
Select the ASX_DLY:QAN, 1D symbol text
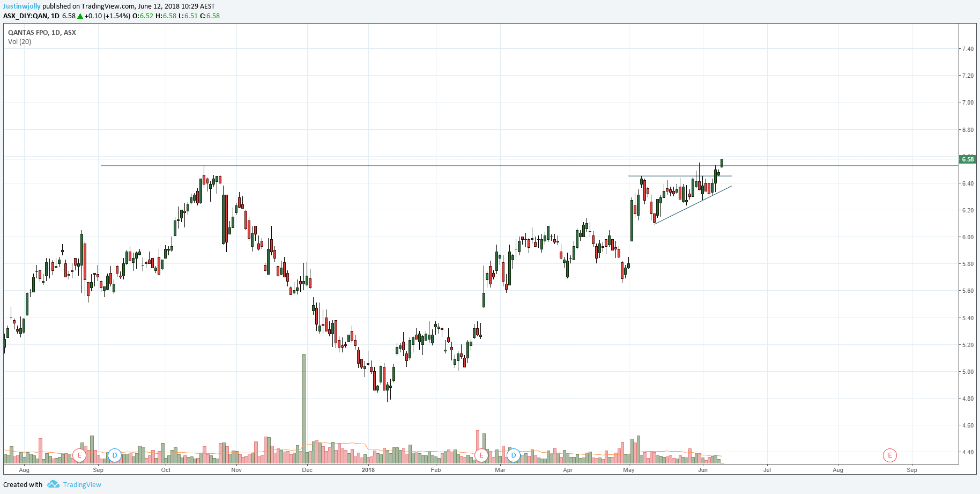pyautogui.click(x=31, y=16)
